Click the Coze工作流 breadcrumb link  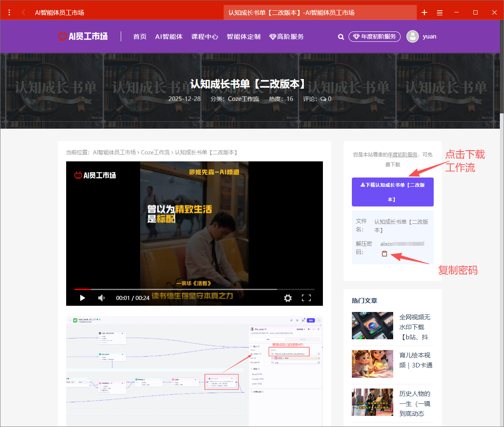coord(155,152)
